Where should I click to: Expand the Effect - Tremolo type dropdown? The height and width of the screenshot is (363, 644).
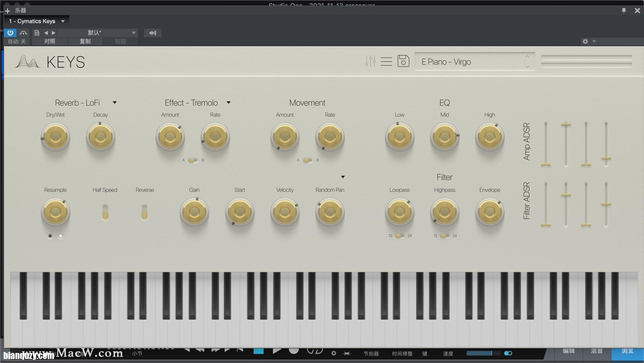pyautogui.click(x=228, y=103)
